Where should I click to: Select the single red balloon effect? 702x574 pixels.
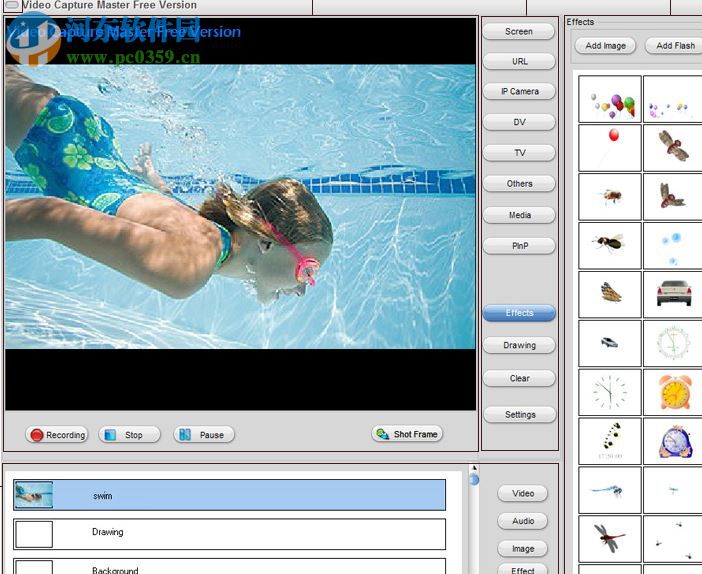tap(610, 148)
